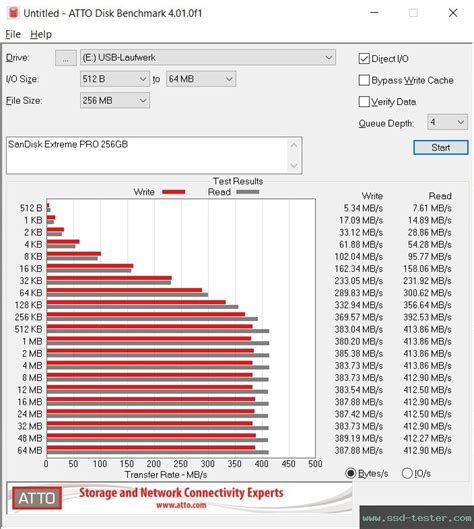The height and width of the screenshot is (529, 474).
Task: Open the www.atto.com link in banner
Action: click(x=181, y=505)
